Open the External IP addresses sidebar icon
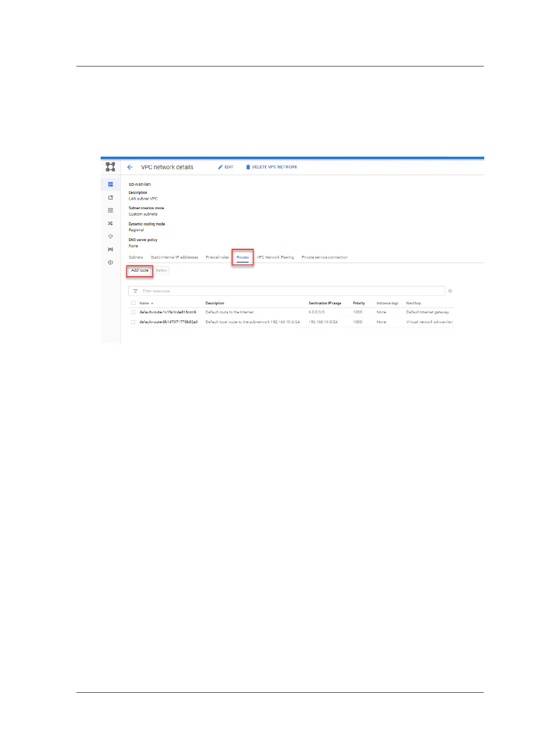The width and height of the screenshot is (535, 756). (111, 197)
